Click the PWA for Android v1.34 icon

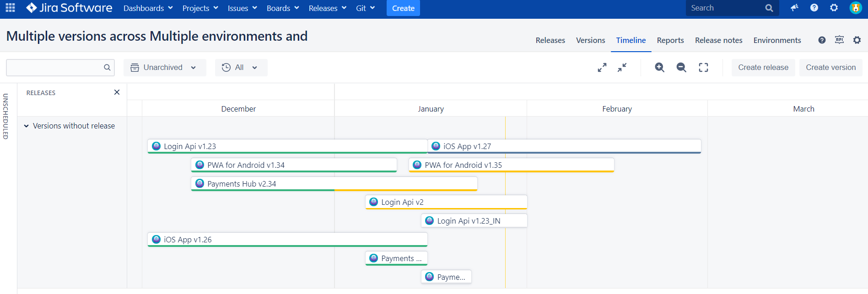[x=199, y=165]
